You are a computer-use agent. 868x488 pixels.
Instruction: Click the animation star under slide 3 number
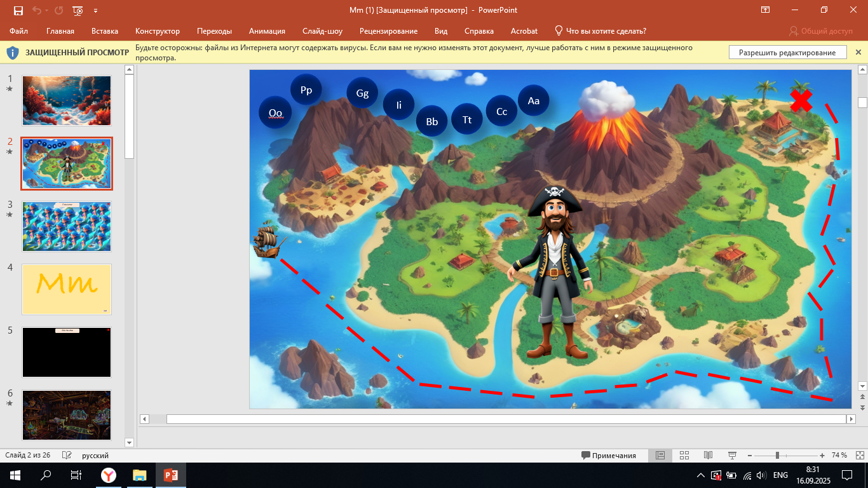click(10, 215)
